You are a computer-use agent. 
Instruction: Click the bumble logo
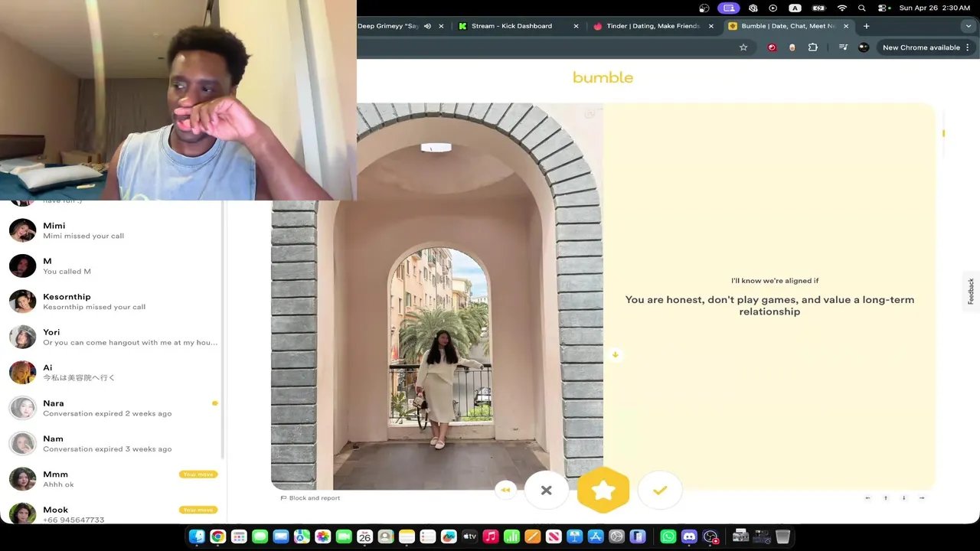coord(603,77)
